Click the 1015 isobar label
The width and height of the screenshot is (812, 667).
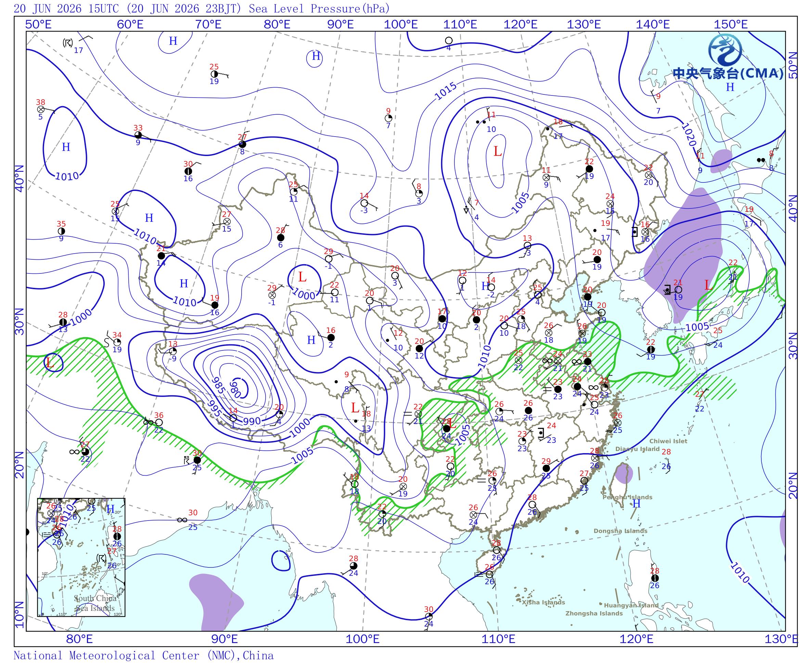pyautogui.click(x=446, y=91)
